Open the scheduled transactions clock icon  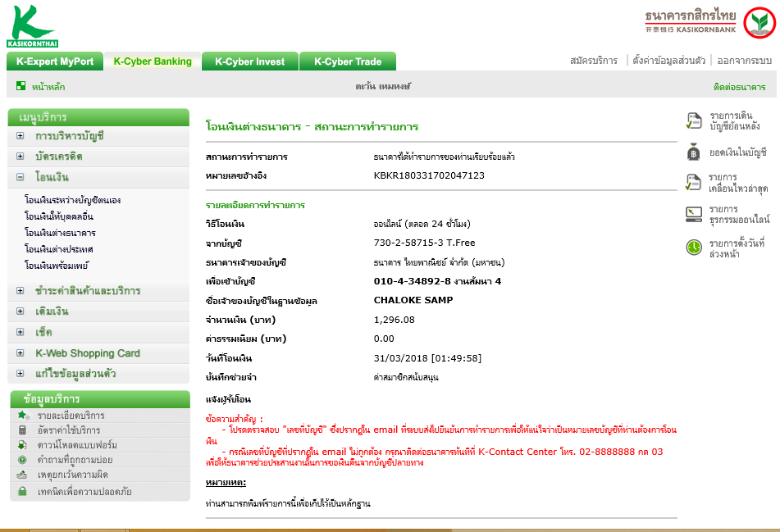(693, 247)
